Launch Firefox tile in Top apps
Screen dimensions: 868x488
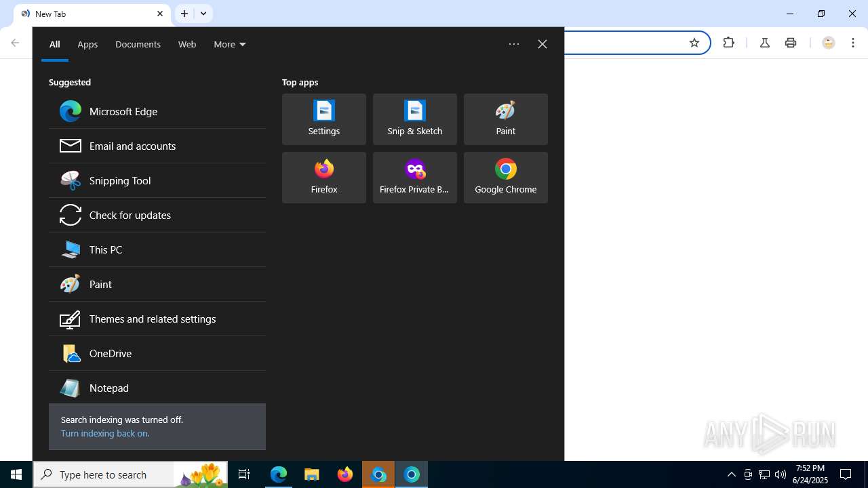click(x=324, y=178)
